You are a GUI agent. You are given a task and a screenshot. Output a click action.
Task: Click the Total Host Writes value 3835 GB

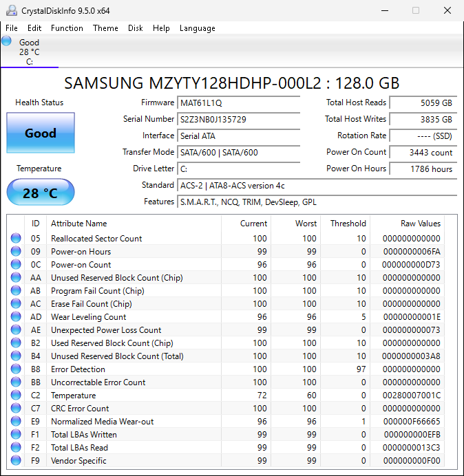(x=423, y=119)
